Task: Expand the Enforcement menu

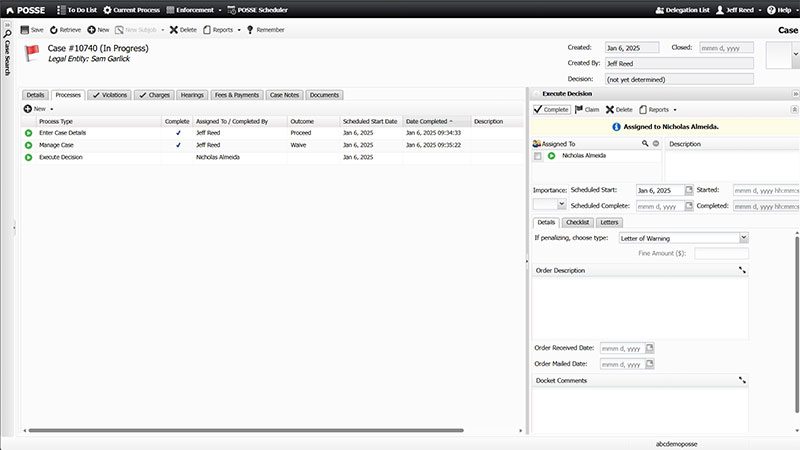Action: tap(194, 10)
